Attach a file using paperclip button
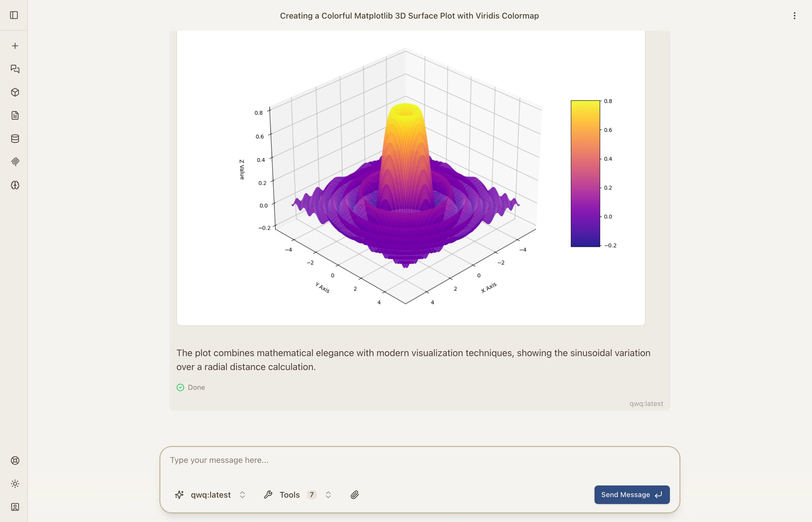The image size is (812, 522). click(x=354, y=495)
